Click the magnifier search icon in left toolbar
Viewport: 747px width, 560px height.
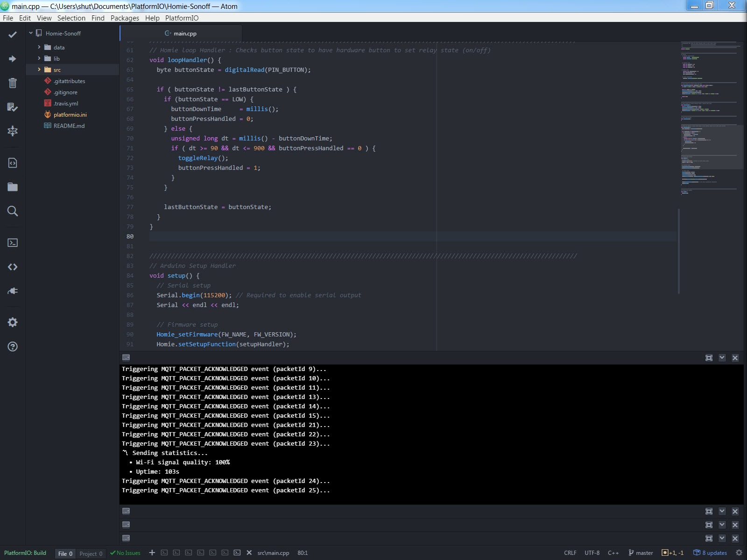(x=13, y=211)
